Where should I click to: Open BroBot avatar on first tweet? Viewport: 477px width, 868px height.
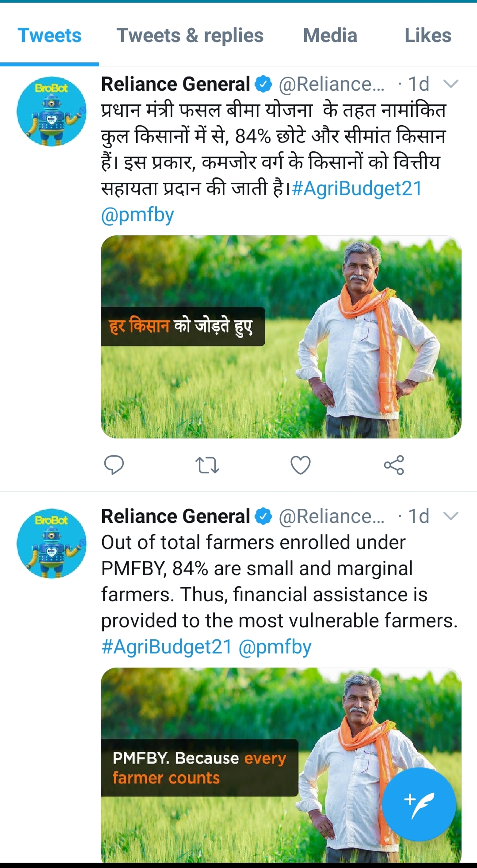[52, 111]
